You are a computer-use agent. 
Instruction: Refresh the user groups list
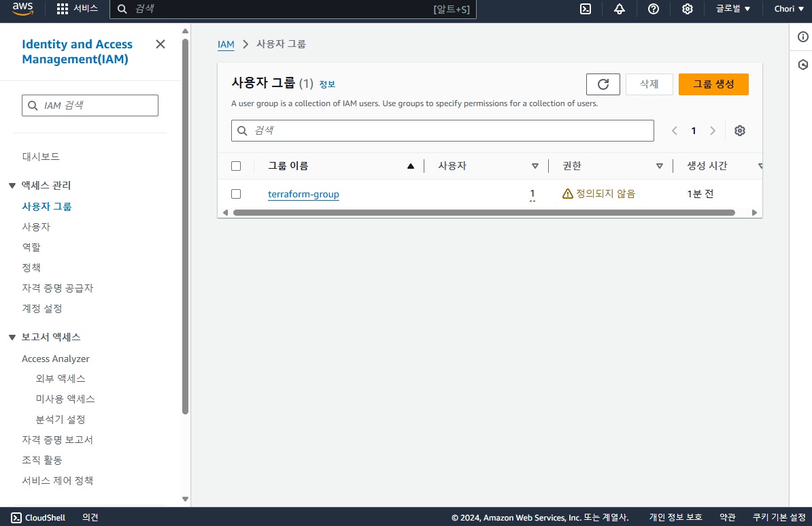tap(603, 84)
